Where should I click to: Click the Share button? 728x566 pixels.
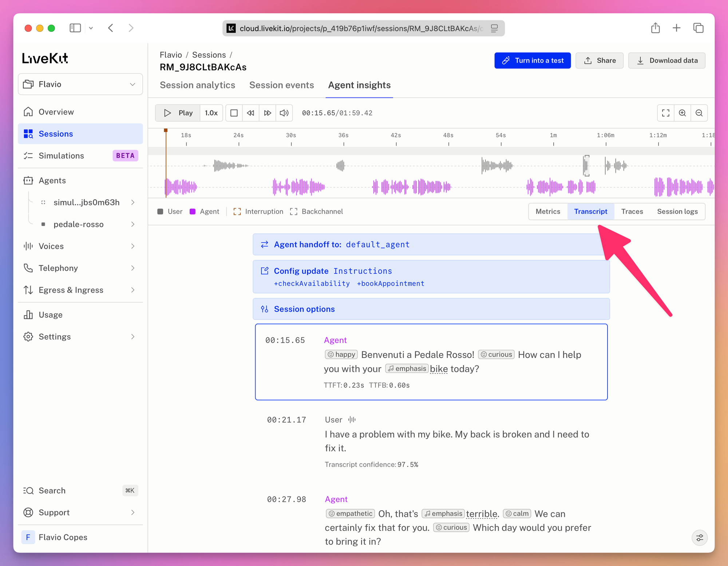click(600, 60)
